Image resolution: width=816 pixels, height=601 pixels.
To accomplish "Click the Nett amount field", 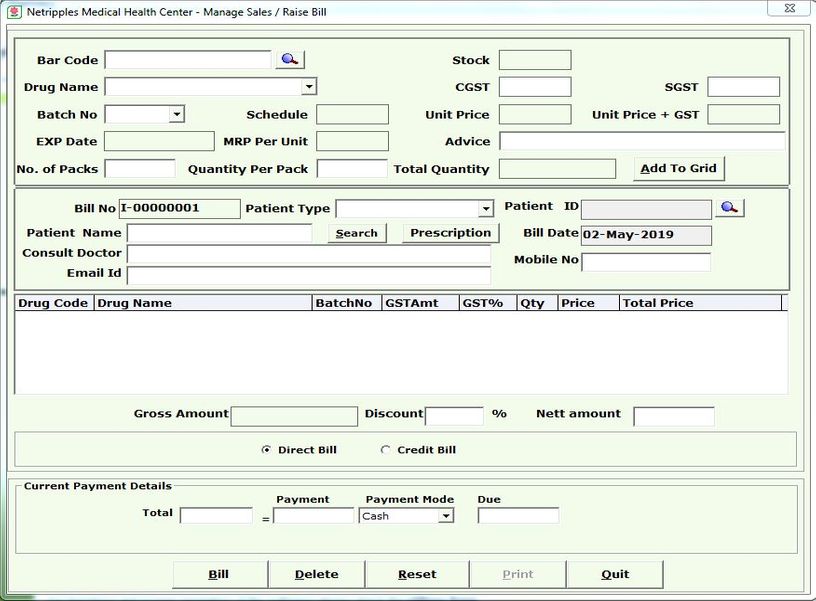I will pyautogui.click(x=674, y=416).
